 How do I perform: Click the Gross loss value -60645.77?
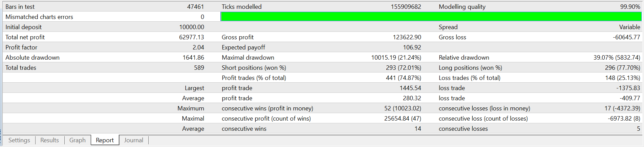click(626, 37)
